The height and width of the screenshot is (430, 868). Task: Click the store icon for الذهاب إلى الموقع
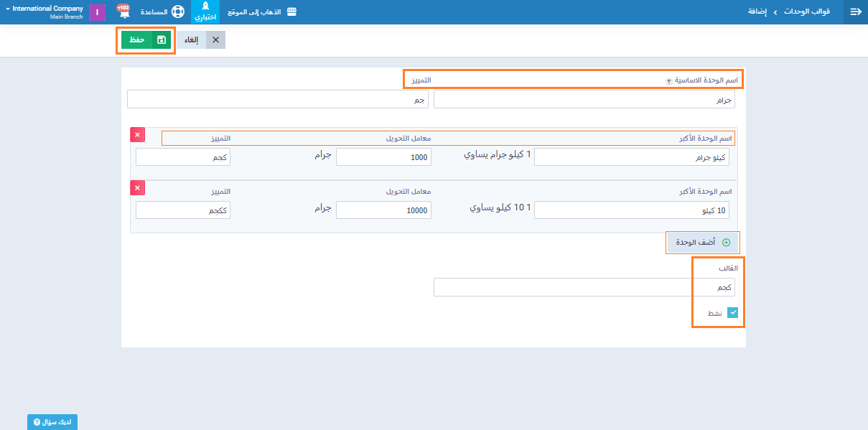291,12
